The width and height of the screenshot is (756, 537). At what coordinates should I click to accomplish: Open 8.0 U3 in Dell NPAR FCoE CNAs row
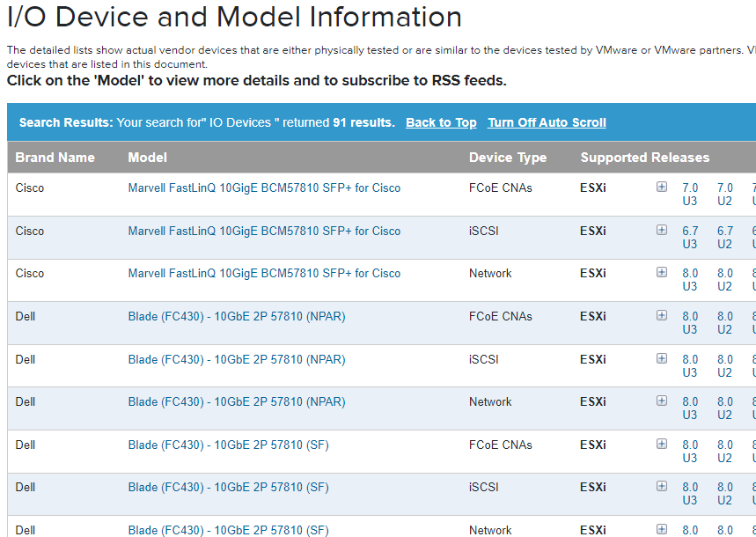[690, 323]
